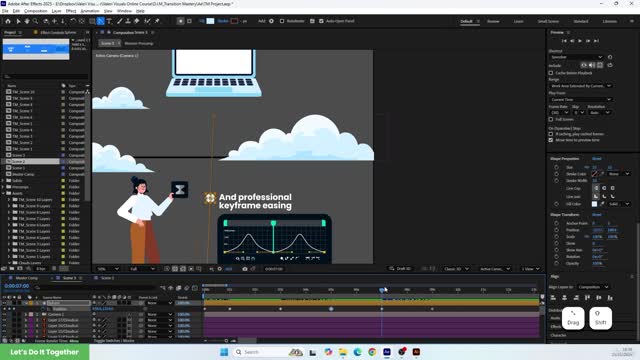Open the Layer menu
The image size is (640, 360).
pos(56,11)
